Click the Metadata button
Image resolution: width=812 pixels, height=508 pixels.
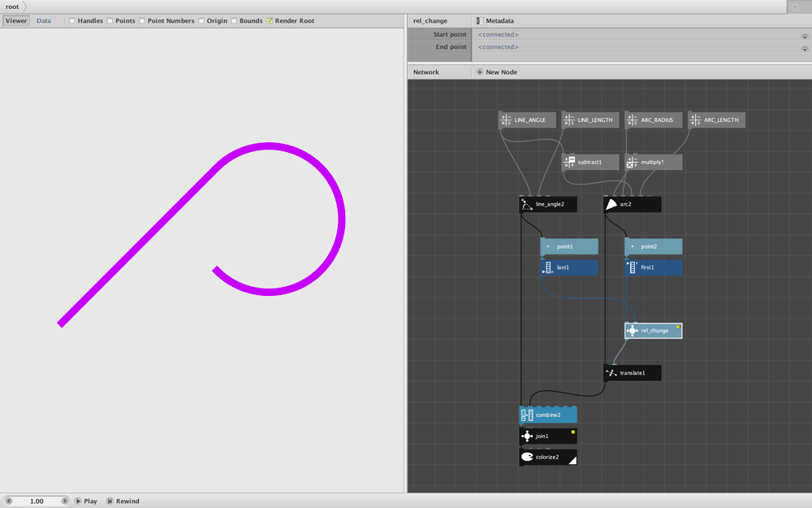(495, 21)
